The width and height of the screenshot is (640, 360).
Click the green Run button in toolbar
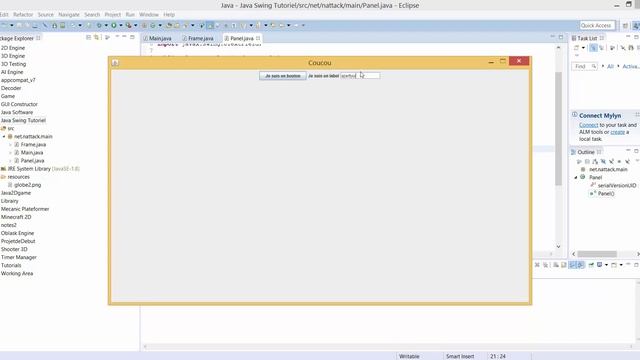(x=114, y=25)
